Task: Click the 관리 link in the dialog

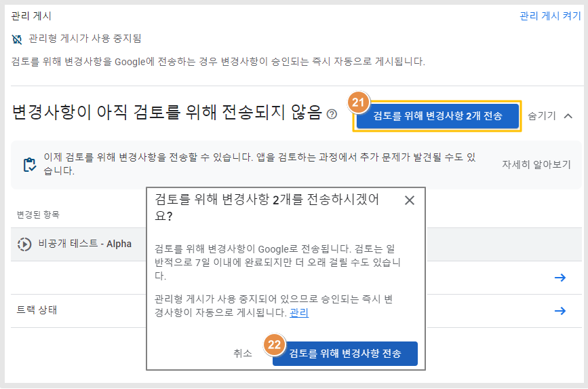Action: pos(299,312)
